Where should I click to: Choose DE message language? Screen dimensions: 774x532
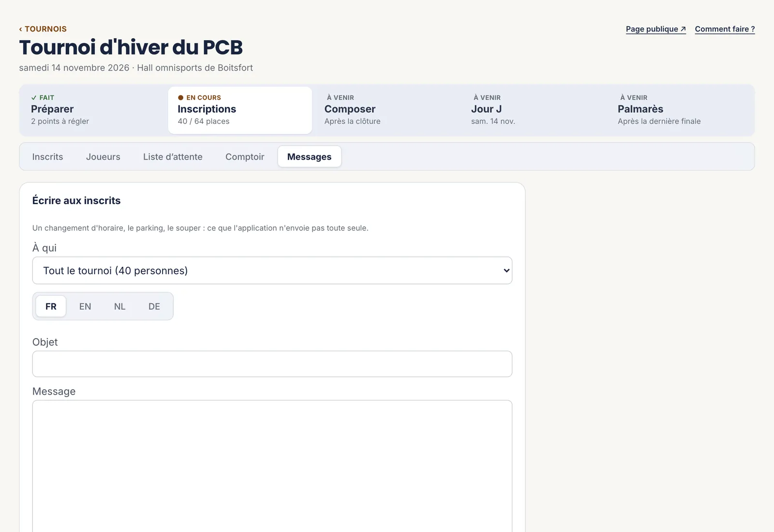[154, 306]
